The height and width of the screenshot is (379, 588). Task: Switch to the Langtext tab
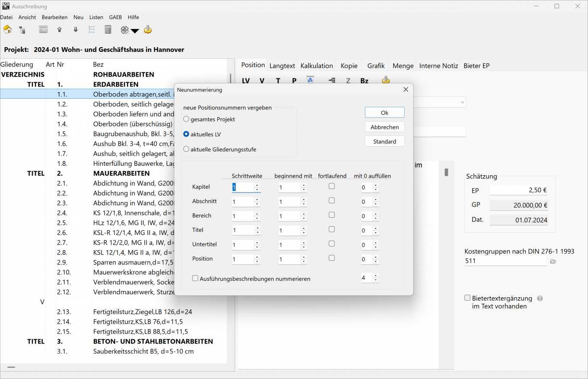(x=282, y=66)
